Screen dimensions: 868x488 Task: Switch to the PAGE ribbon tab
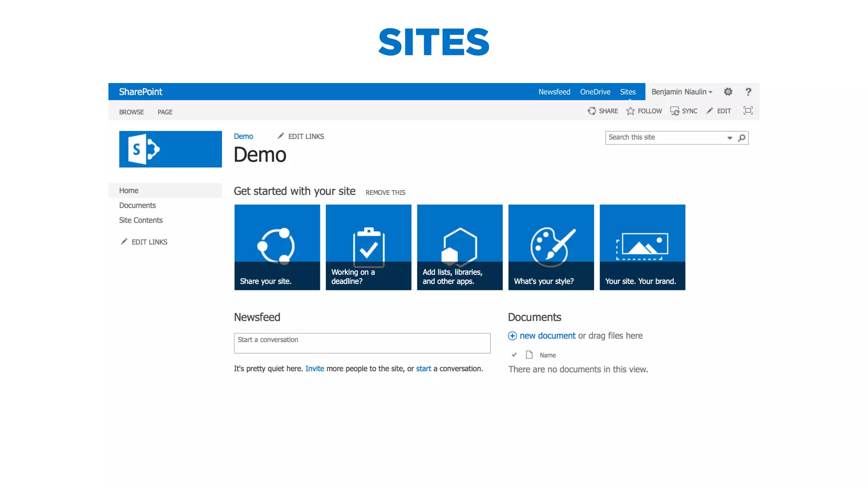point(165,112)
